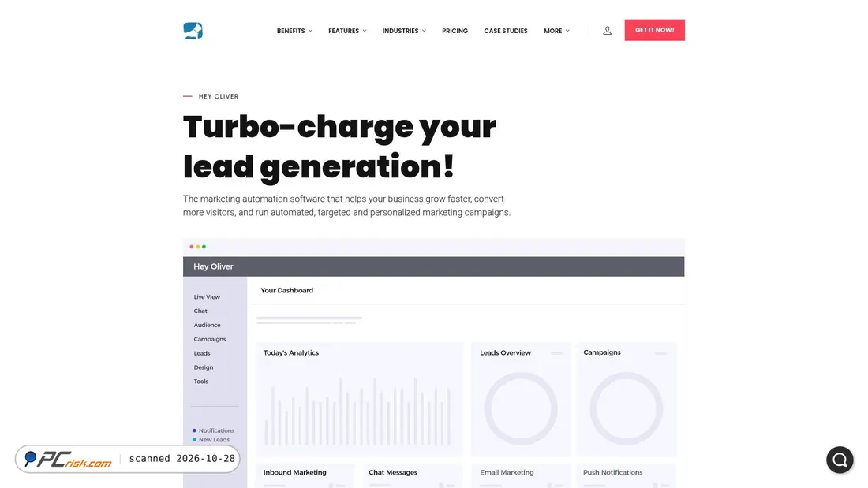The height and width of the screenshot is (488, 868).
Task: Go to the Pricing page
Action: pyautogui.click(x=455, y=31)
